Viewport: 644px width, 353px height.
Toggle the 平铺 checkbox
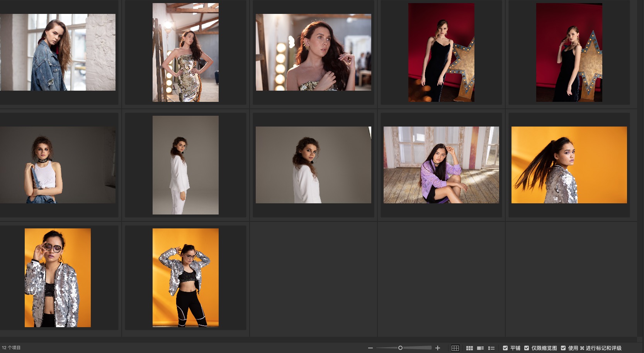(505, 348)
